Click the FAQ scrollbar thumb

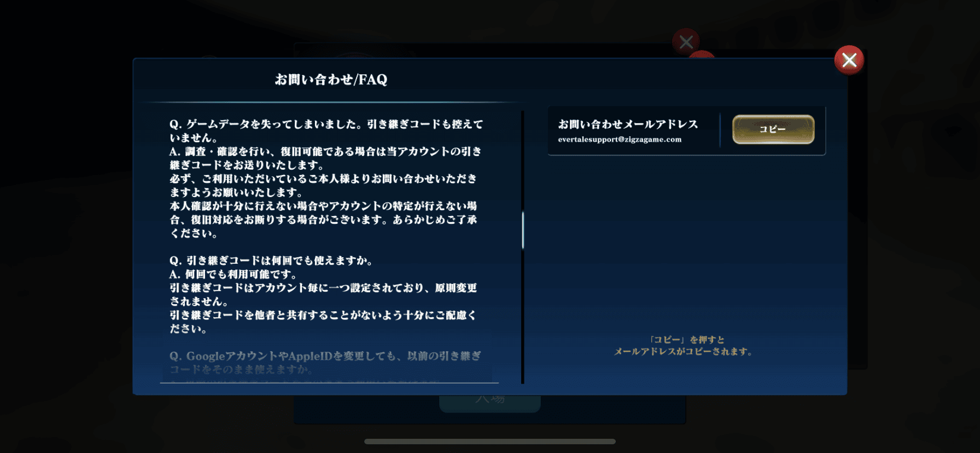click(x=523, y=230)
